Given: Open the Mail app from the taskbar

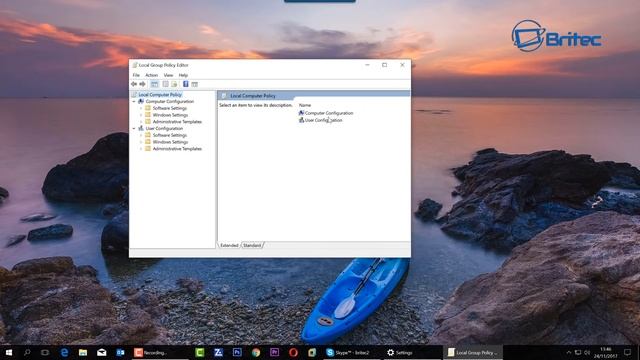Looking at the screenshot, I should coord(102,352).
